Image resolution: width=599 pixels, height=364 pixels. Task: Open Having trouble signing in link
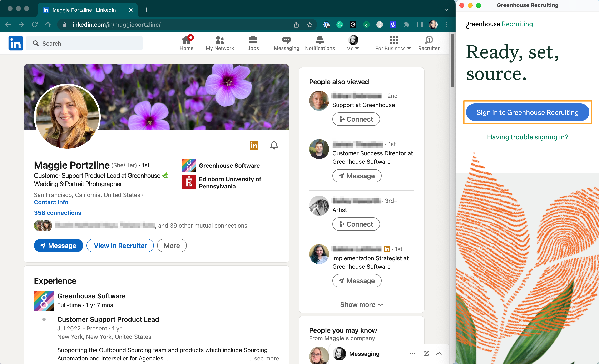pos(528,137)
